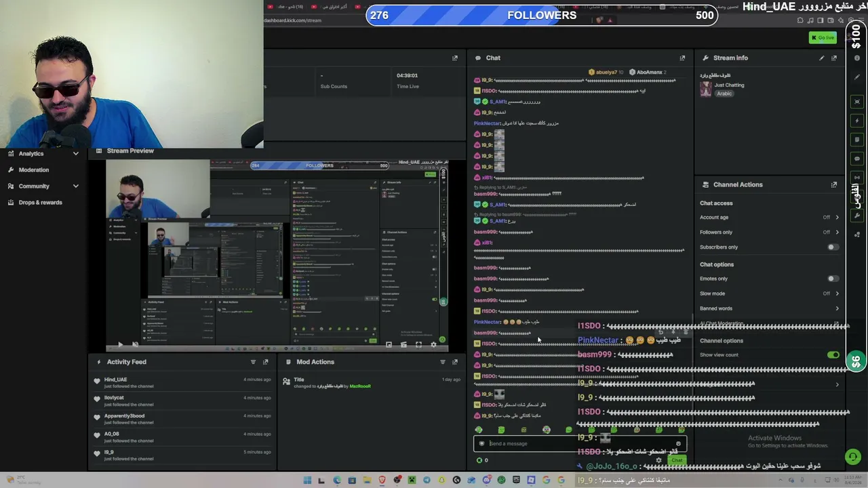Toggle Subscribers only chat

pos(833,247)
